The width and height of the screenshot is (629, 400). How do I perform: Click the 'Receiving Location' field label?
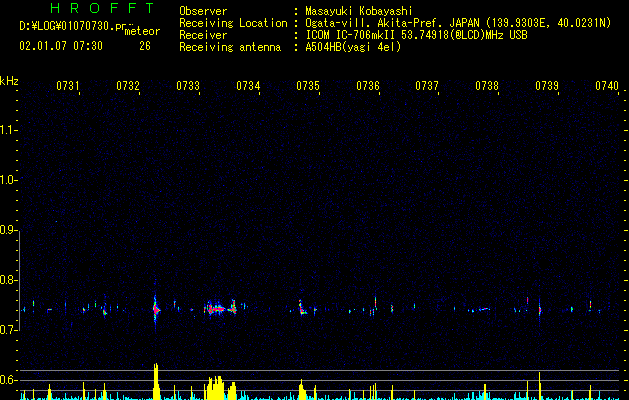[x=233, y=23]
